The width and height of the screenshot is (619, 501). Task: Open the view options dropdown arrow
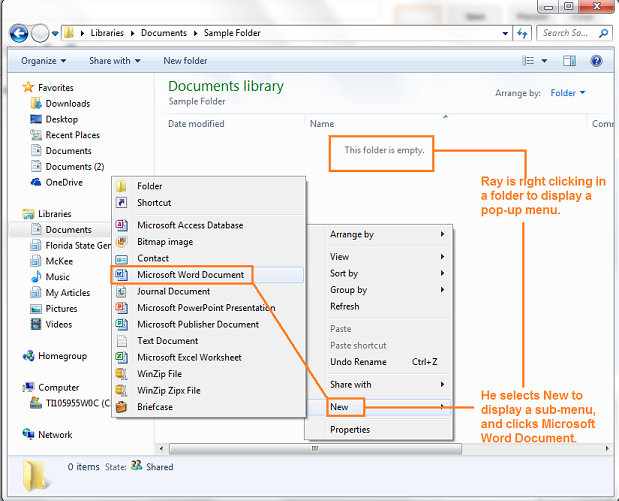544,61
